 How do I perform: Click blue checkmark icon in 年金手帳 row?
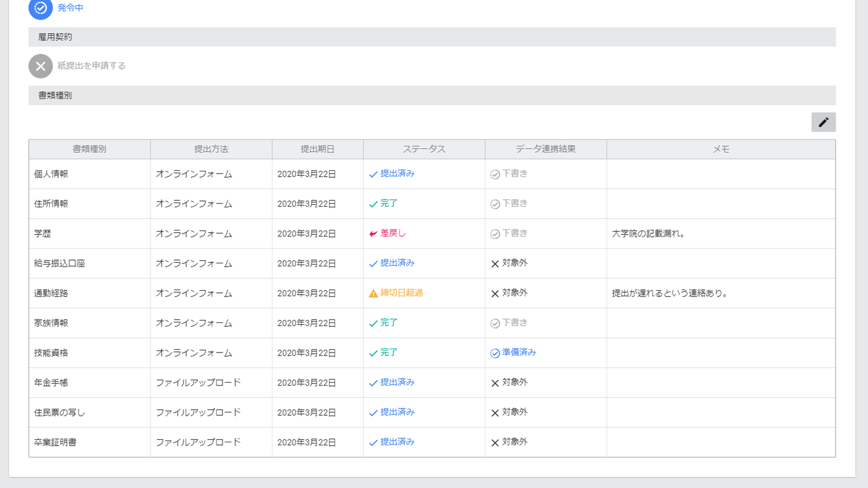pos(373,383)
